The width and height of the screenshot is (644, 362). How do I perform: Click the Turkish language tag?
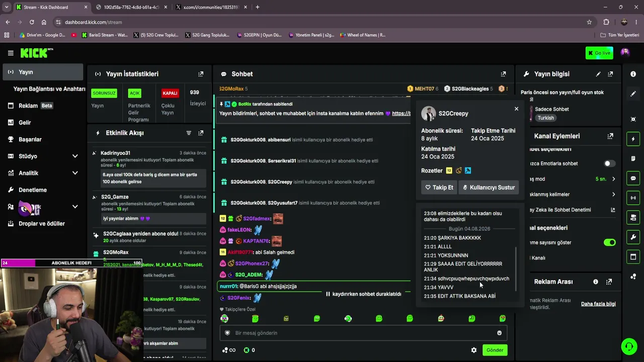tap(546, 118)
